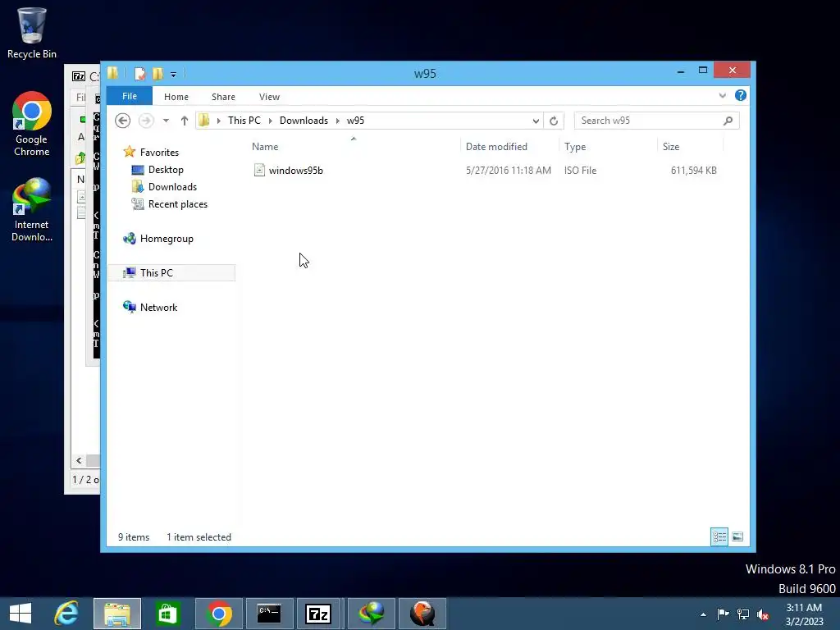
Task: Switch to Chrome on the taskbar
Action: pyautogui.click(x=218, y=614)
